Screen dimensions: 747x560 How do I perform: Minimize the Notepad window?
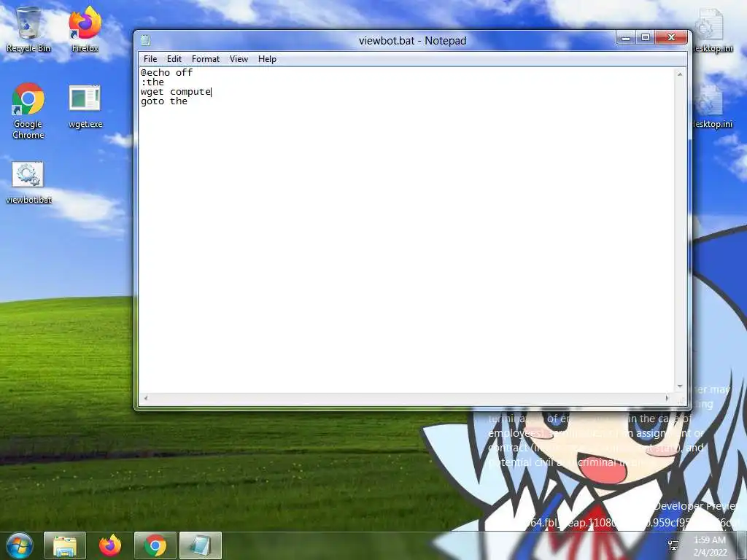pos(626,37)
